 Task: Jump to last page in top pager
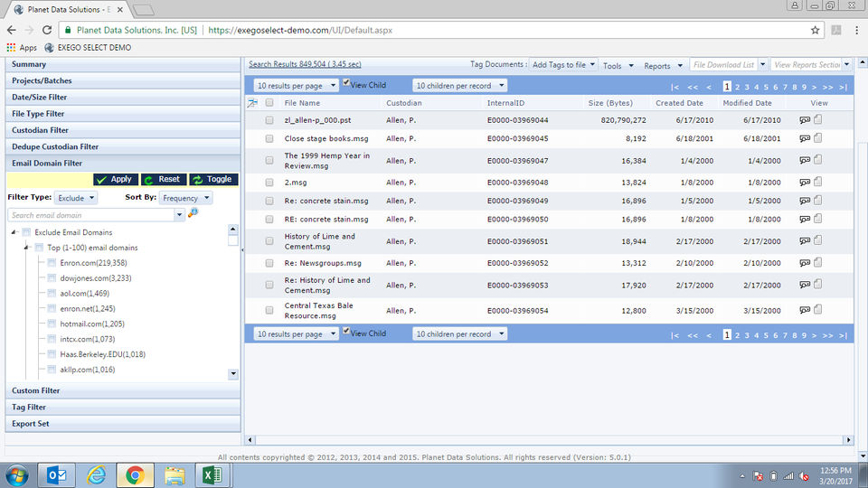[x=843, y=87]
